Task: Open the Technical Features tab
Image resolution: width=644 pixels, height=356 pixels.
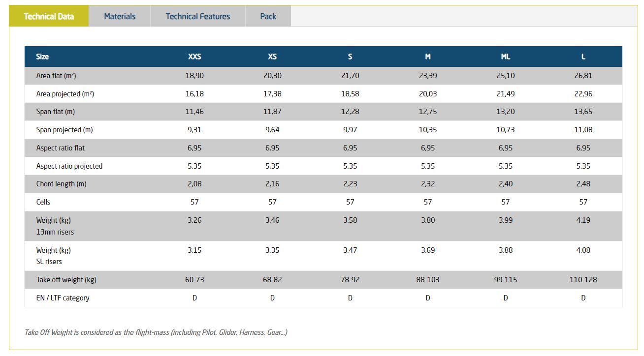Action: pos(198,16)
